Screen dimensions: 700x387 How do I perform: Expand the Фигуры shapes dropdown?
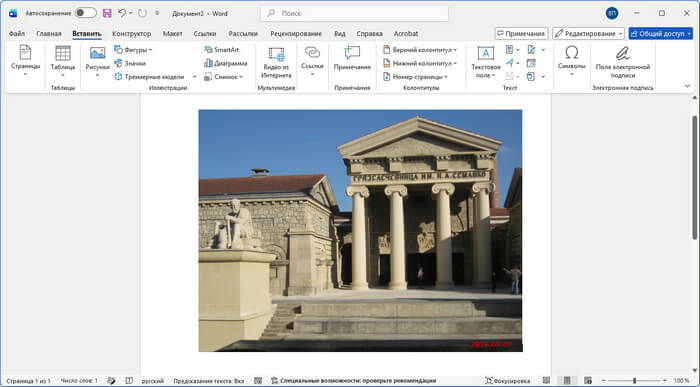[x=150, y=50]
